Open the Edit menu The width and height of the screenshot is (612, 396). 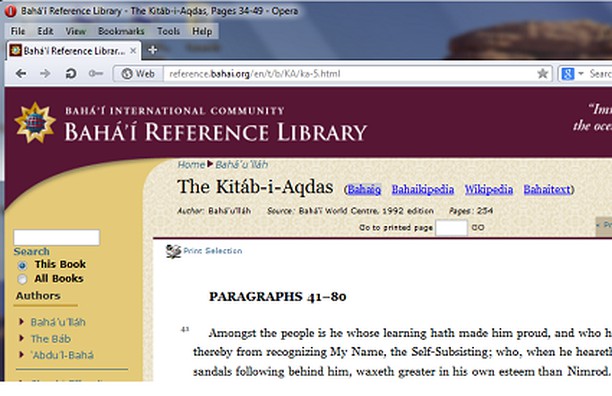(45, 31)
